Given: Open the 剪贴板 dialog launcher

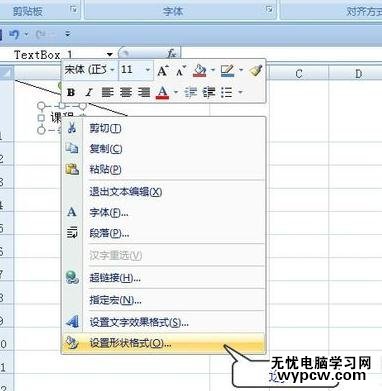Looking at the screenshot, I should click(x=73, y=10).
